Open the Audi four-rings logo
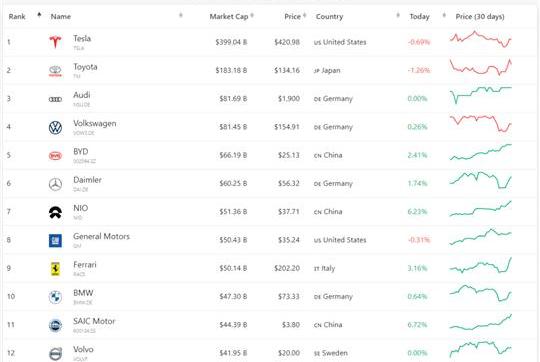Image resolution: width=540 pixels, height=362 pixels. [x=55, y=99]
